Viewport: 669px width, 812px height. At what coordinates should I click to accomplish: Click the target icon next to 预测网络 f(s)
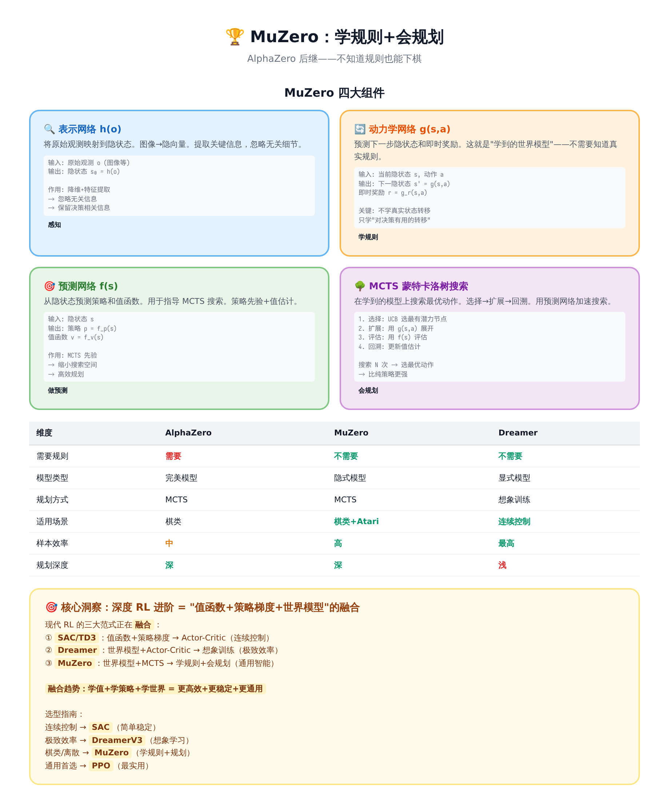point(49,286)
